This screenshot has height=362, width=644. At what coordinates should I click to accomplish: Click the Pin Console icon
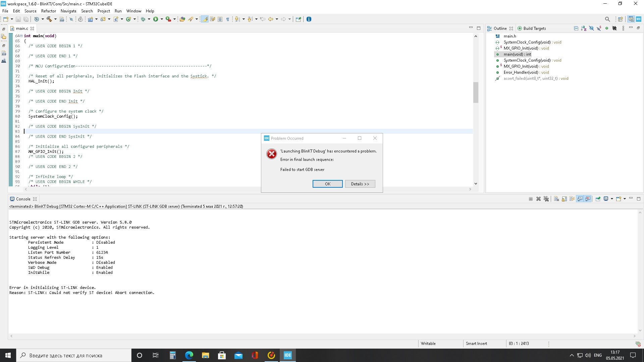[598, 199]
